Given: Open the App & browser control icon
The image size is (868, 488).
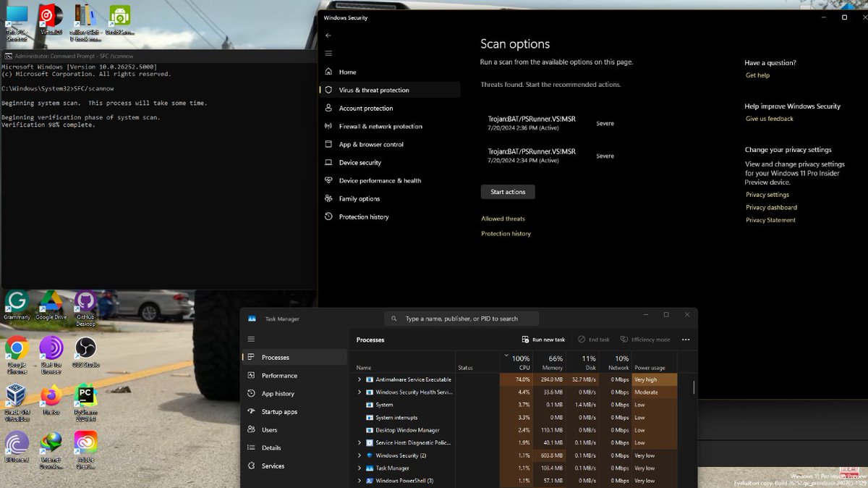Looking at the screenshot, I should point(328,145).
